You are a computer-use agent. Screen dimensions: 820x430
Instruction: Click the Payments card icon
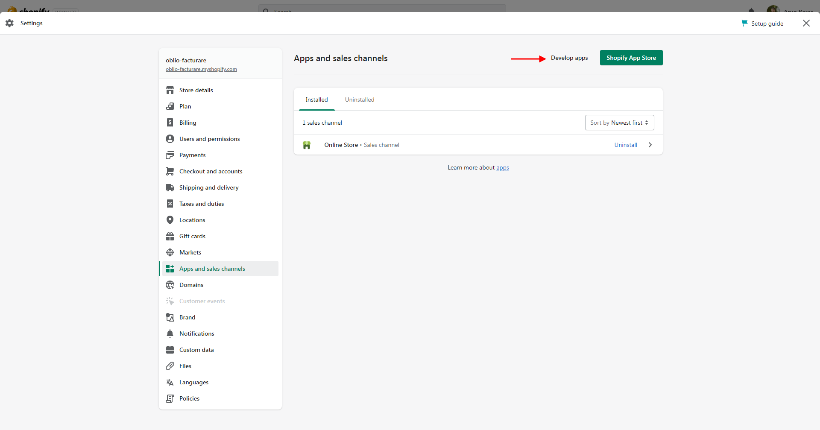[x=170, y=155]
